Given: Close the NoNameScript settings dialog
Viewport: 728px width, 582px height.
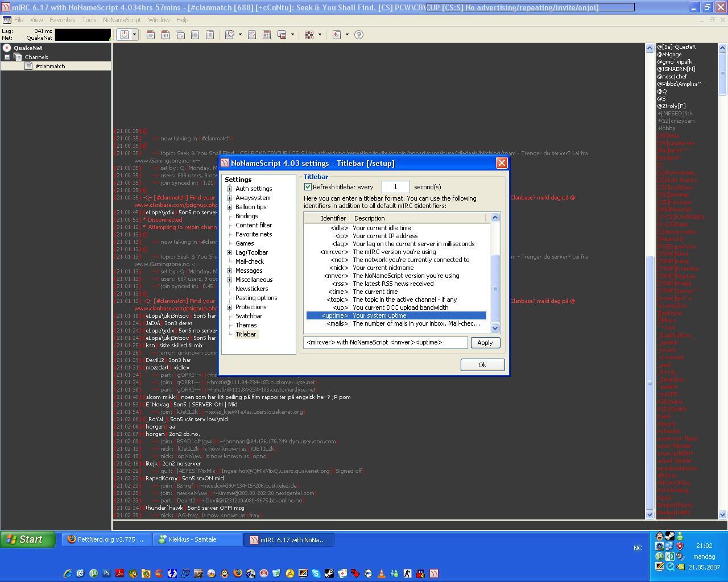Looking at the screenshot, I should 502,163.
